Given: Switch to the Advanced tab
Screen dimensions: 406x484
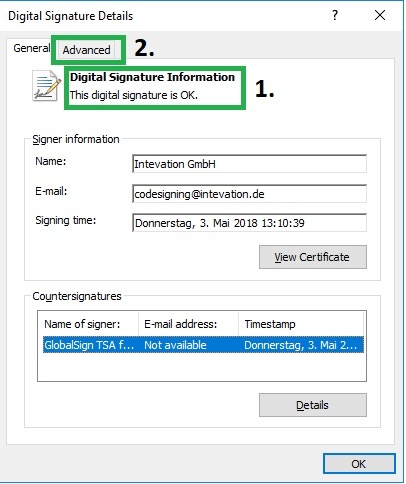Looking at the screenshot, I should [86, 50].
